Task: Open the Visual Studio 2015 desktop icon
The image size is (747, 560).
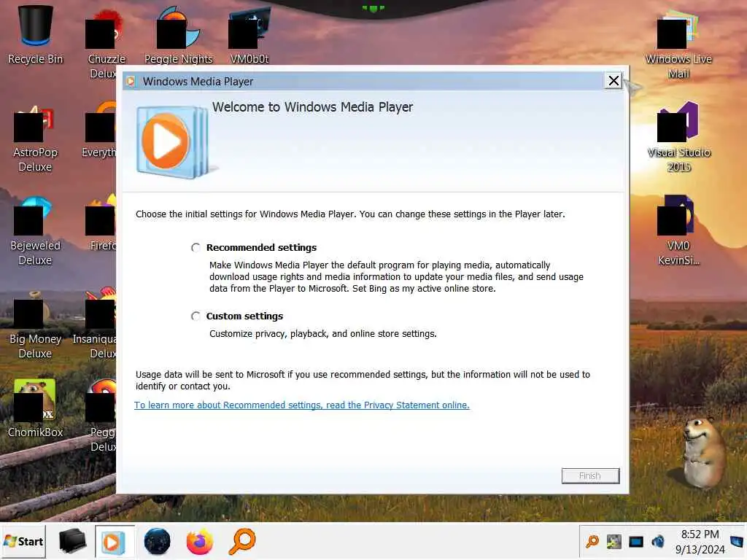Action: tap(678, 137)
